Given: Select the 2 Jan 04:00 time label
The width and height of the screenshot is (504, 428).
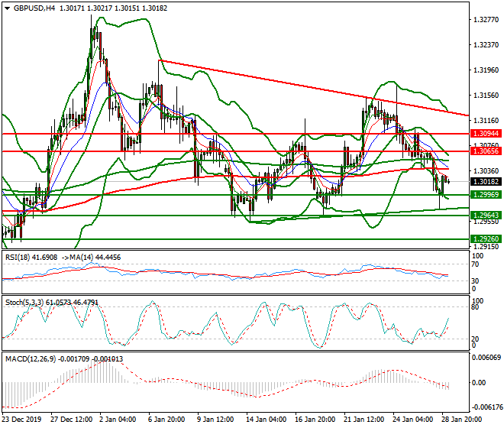Looking at the screenshot, I should pyautogui.click(x=118, y=420).
